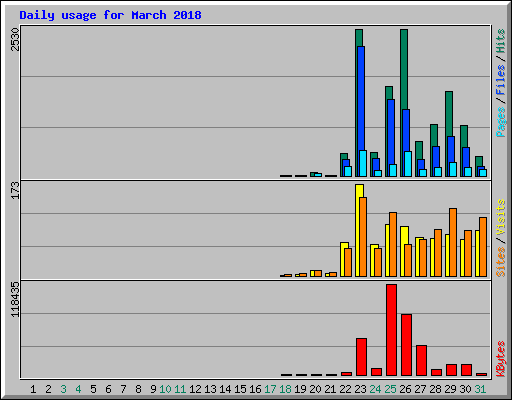Click day 1 on the x-axis
Image resolution: width=512 pixels, height=400 pixels.
pos(33,389)
